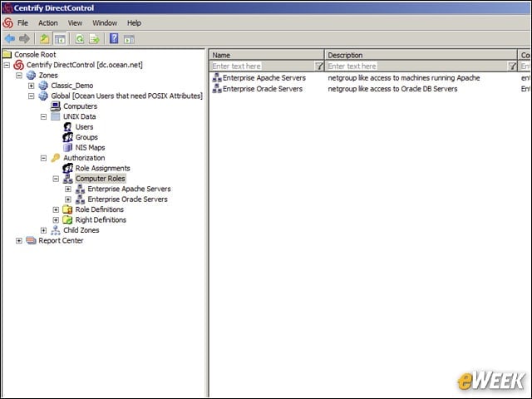Click the Name filter text field
The image size is (532, 399).
click(263, 66)
